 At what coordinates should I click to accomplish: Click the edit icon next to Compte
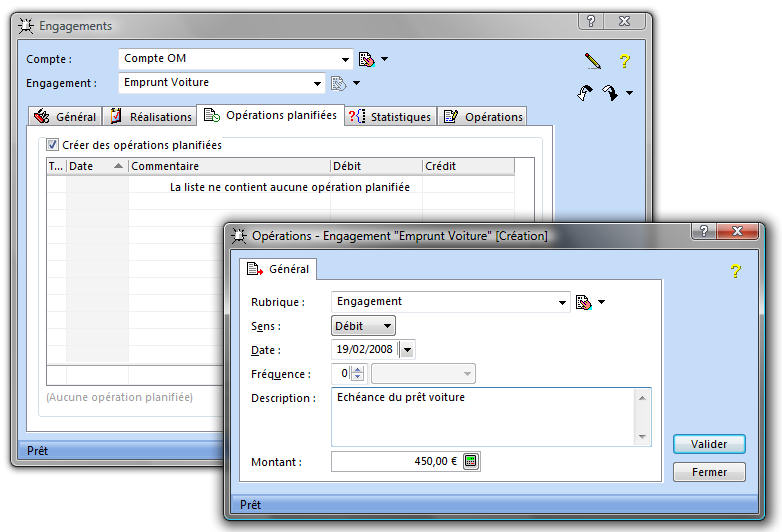coord(366,59)
